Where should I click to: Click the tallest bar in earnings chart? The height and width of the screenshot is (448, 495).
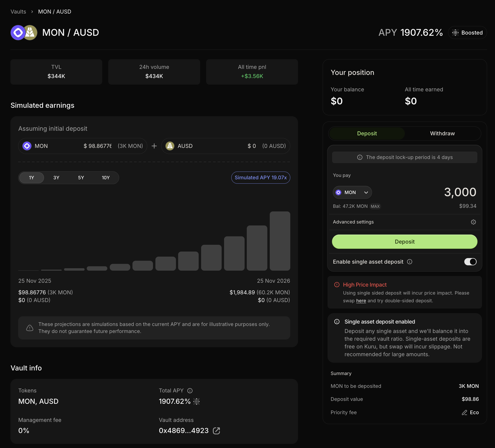(x=280, y=241)
